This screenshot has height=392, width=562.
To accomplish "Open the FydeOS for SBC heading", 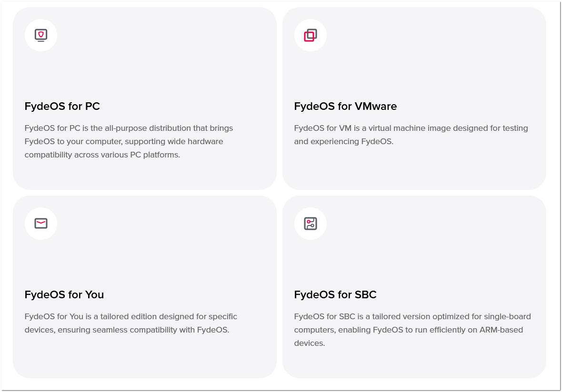I will pyautogui.click(x=335, y=294).
